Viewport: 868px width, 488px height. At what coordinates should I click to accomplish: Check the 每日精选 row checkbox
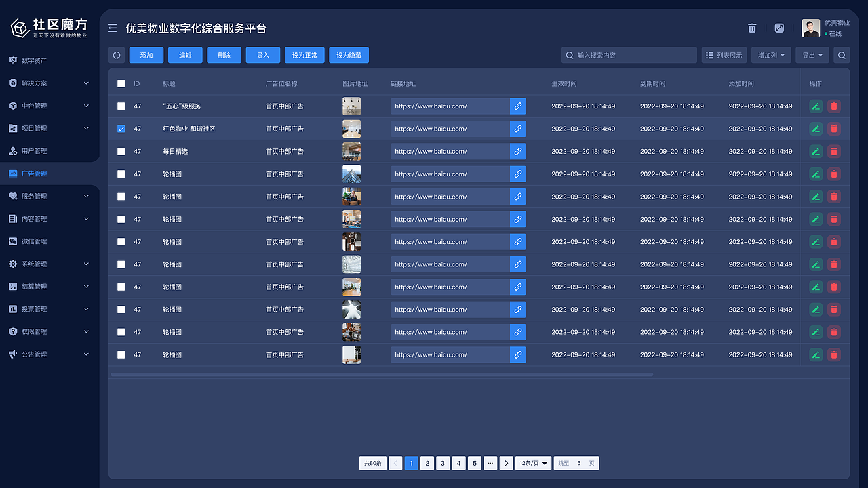[x=121, y=151]
